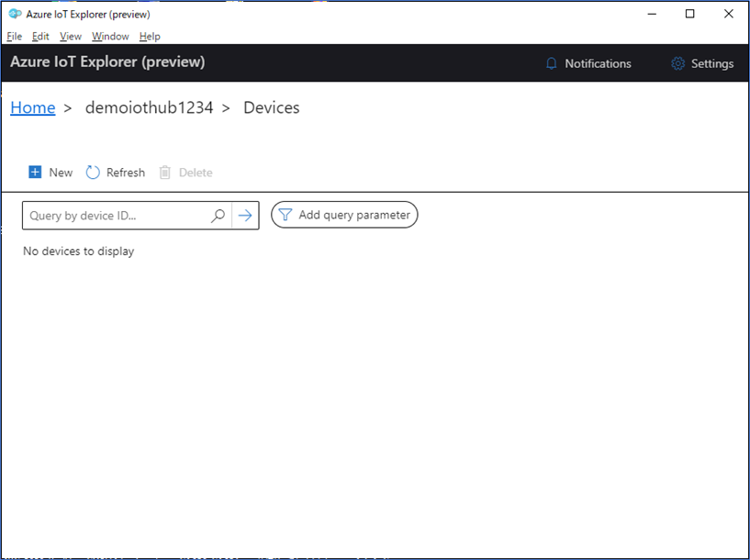Open the Edit menu
The height and width of the screenshot is (560, 750).
39,36
